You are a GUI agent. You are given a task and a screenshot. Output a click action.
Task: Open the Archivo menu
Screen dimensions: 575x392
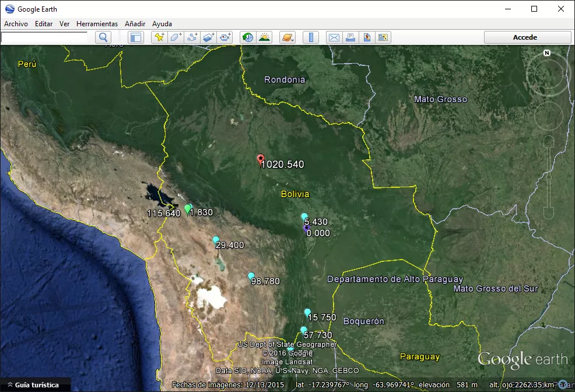tap(16, 24)
